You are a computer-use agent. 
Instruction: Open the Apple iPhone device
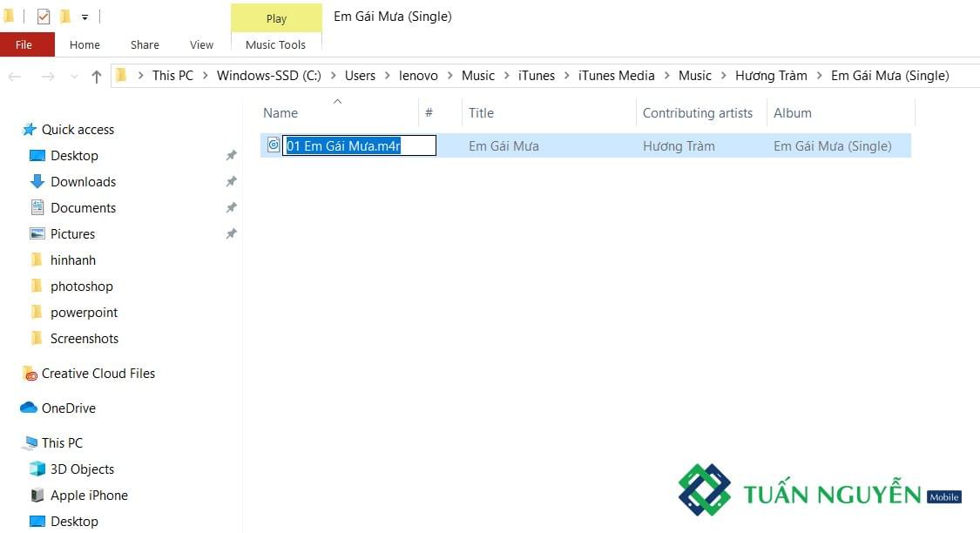coord(89,496)
